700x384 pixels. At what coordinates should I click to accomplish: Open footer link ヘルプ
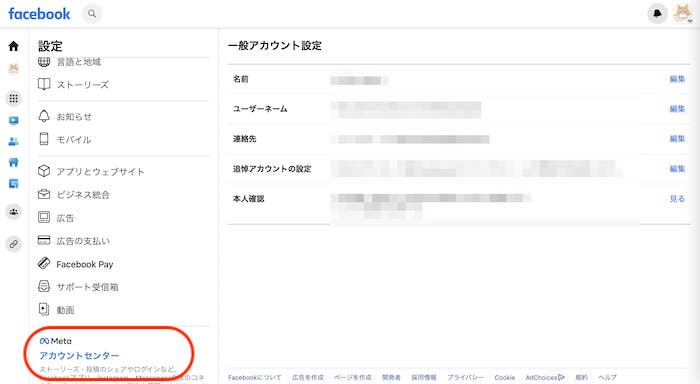pos(607,377)
